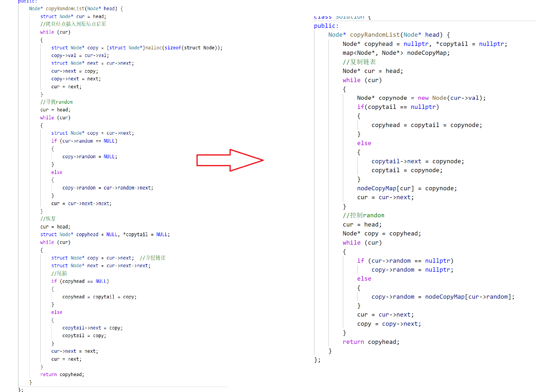
Task: Click the Node* copy = copyhead declaration
Action: 382,233
